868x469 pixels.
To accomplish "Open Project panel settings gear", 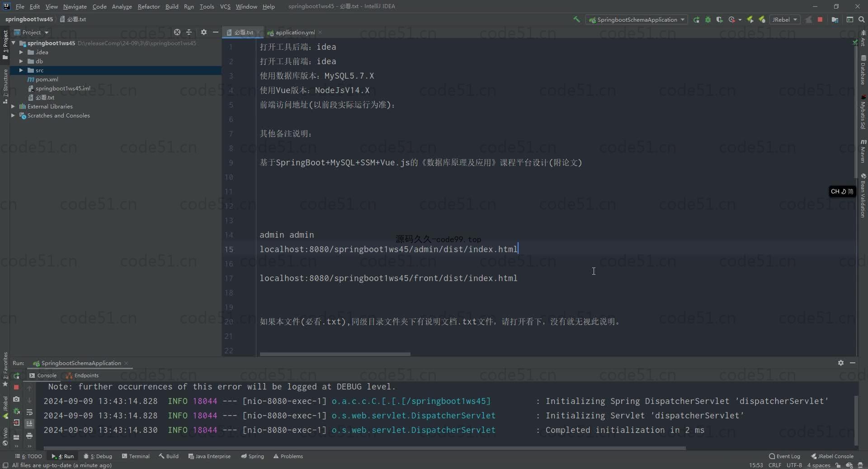I will click(204, 32).
